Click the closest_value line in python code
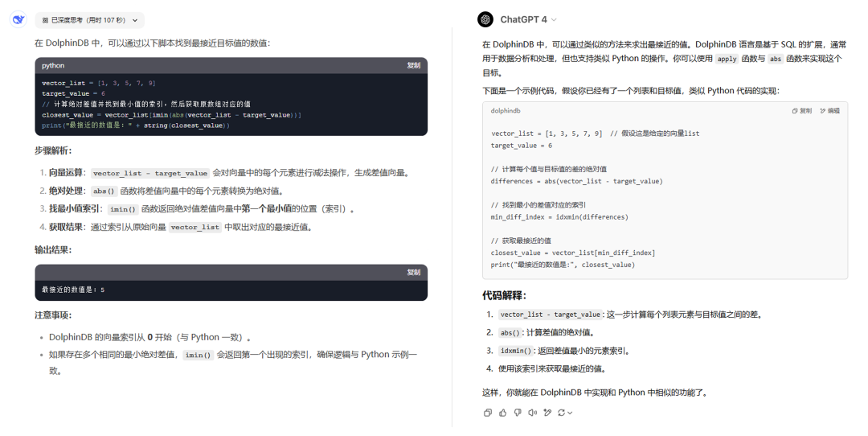This screenshot has height=436, width=868. (172, 115)
